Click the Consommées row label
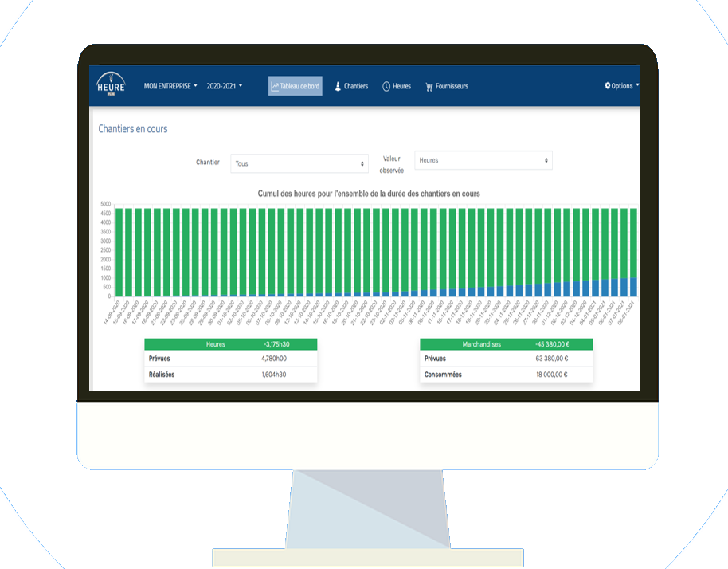 [443, 375]
